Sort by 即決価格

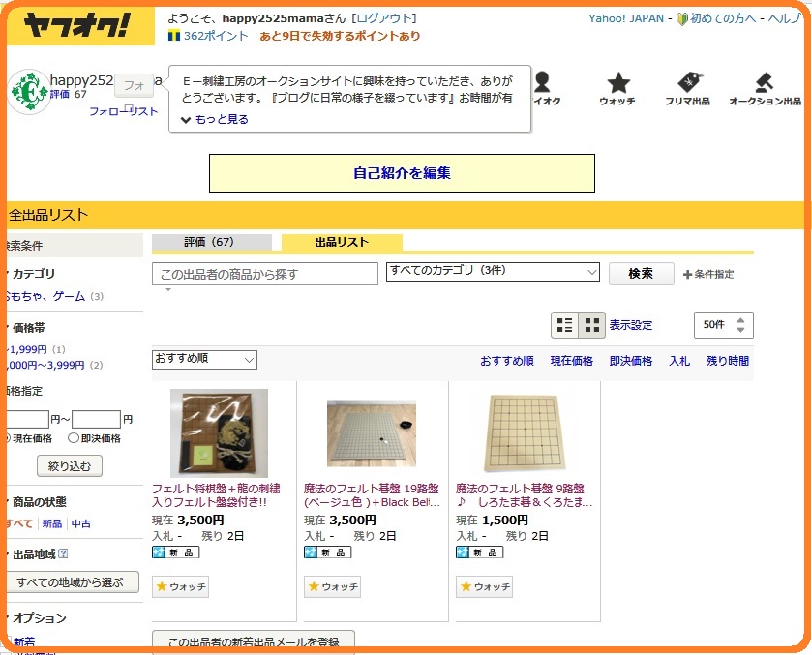(x=631, y=361)
